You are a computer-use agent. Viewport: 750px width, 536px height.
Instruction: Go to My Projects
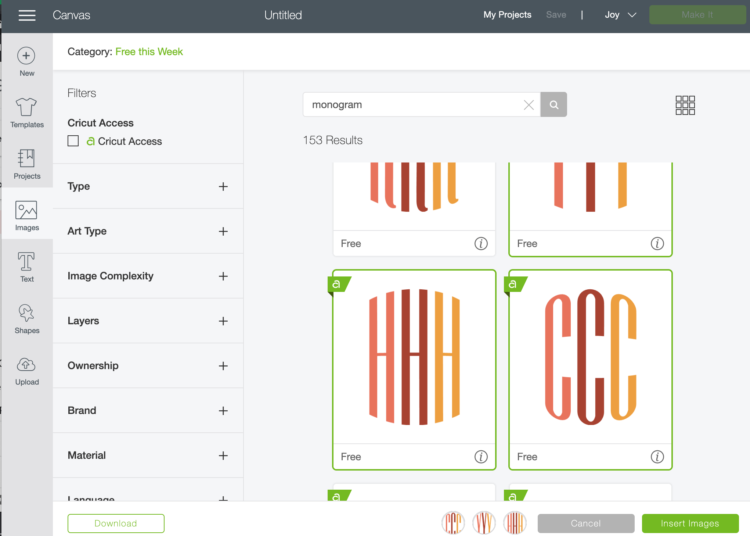(x=507, y=15)
